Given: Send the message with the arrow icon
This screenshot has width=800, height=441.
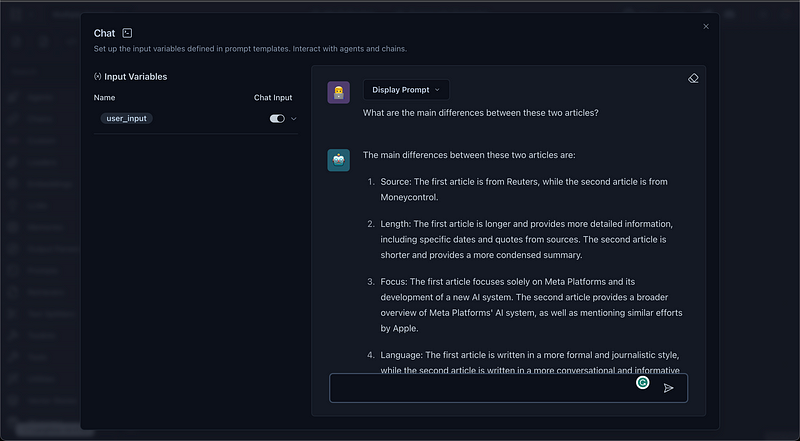Looking at the screenshot, I should coord(668,388).
